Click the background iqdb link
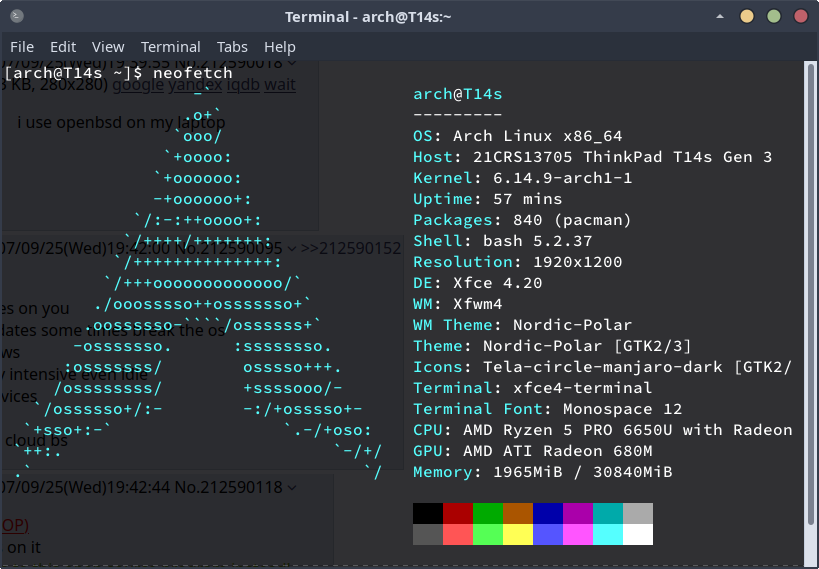 click(243, 84)
